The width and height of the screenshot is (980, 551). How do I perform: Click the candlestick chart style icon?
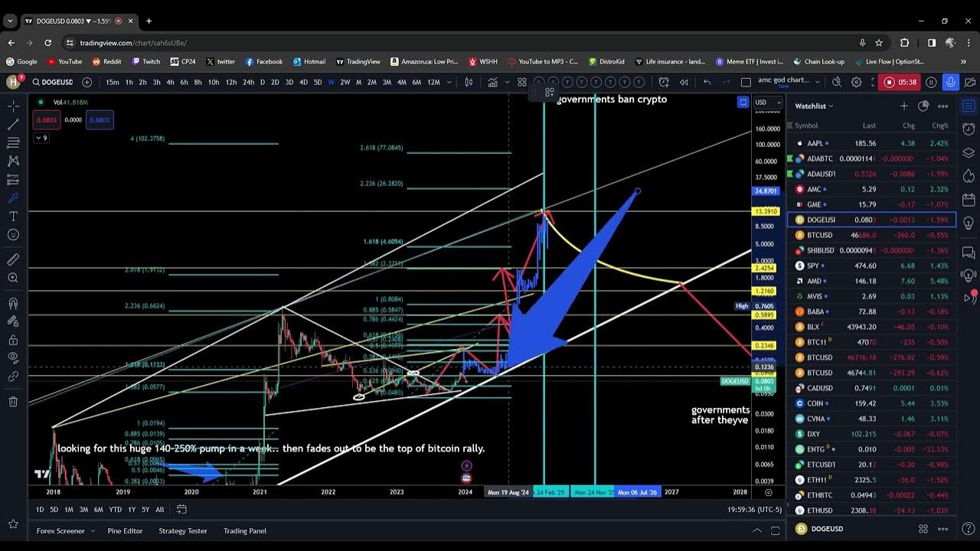[469, 82]
